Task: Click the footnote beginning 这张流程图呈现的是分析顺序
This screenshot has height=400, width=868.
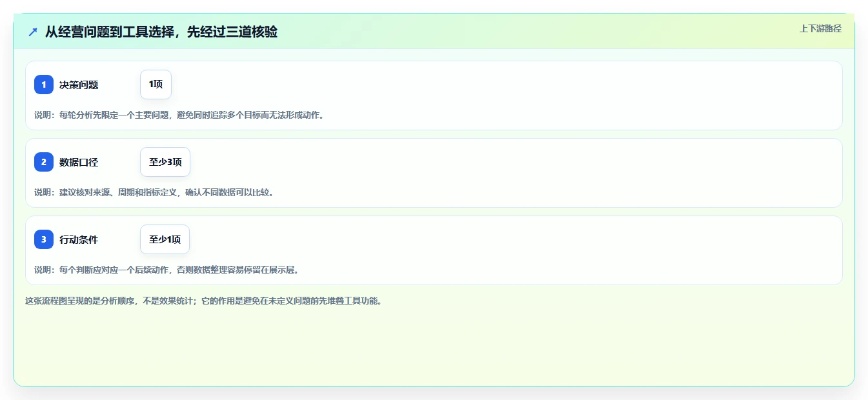Action: tap(204, 301)
